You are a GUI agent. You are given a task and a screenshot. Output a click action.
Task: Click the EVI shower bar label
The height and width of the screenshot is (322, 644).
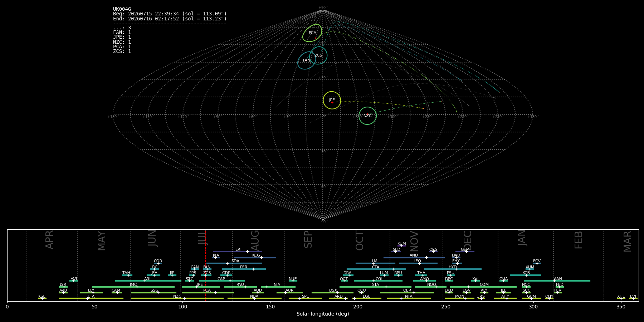pyautogui.click(x=633, y=297)
